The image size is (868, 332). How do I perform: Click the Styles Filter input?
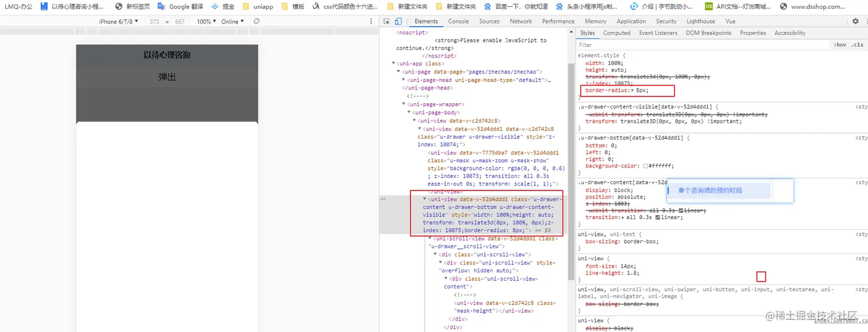click(703, 45)
